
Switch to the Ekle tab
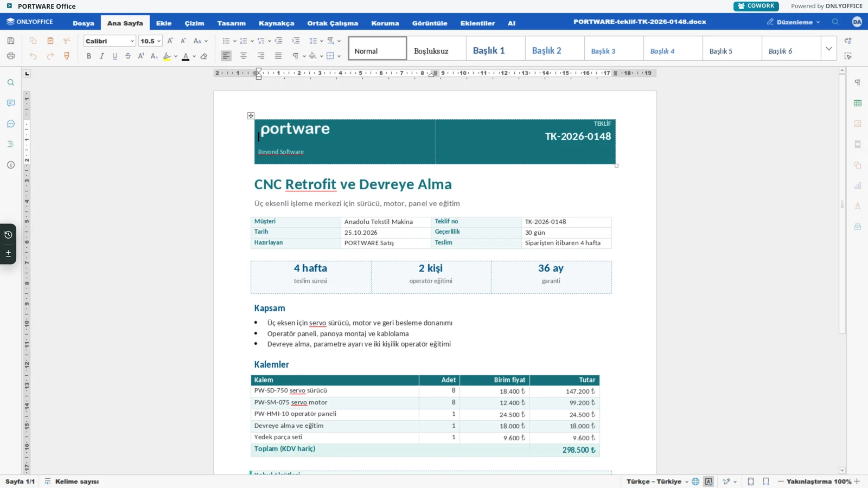tap(164, 23)
